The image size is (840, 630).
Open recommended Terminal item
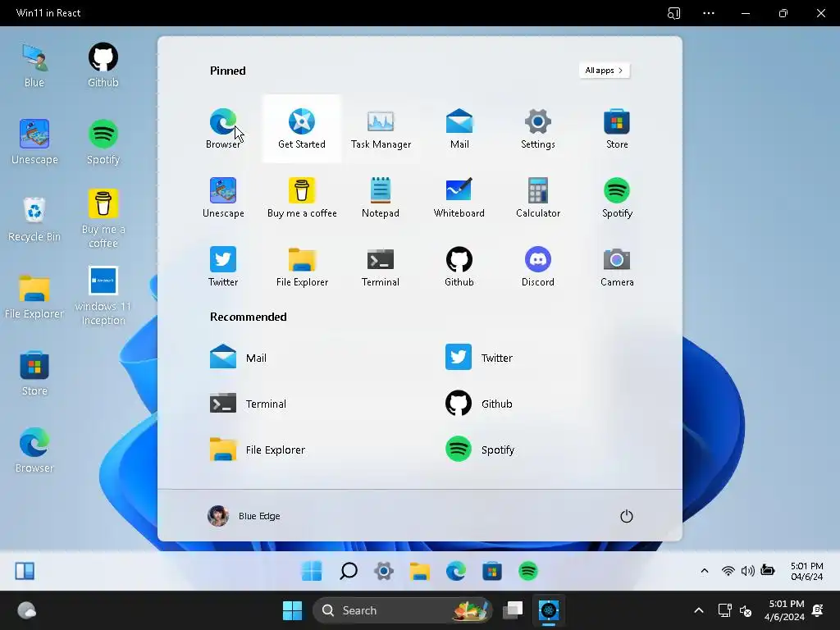tap(248, 404)
